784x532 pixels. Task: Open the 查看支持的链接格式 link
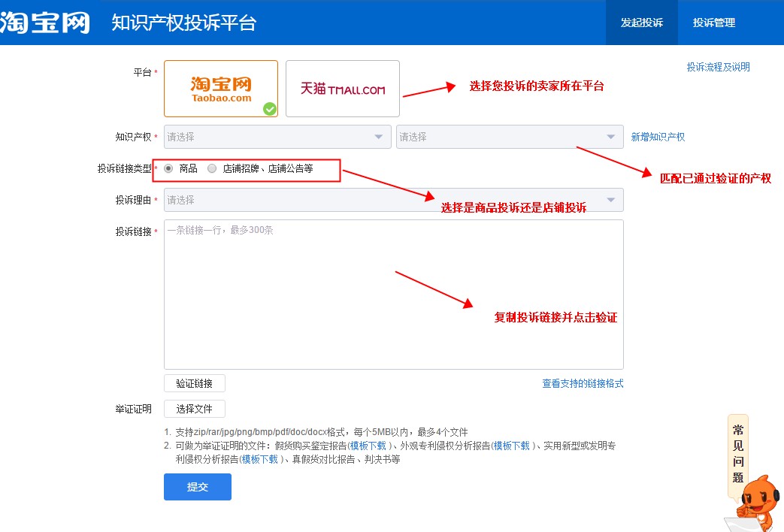(x=583, y=383)
